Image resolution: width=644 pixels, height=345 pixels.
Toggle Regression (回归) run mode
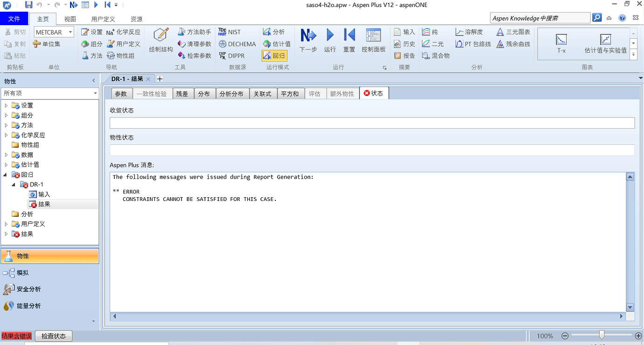[274, 55]
